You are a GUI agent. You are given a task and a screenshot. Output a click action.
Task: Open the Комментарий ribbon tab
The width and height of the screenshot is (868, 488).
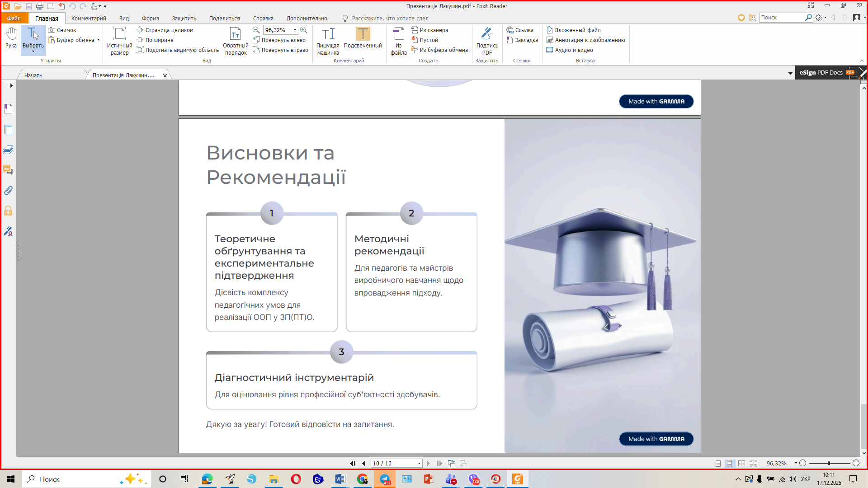(89, 18)
